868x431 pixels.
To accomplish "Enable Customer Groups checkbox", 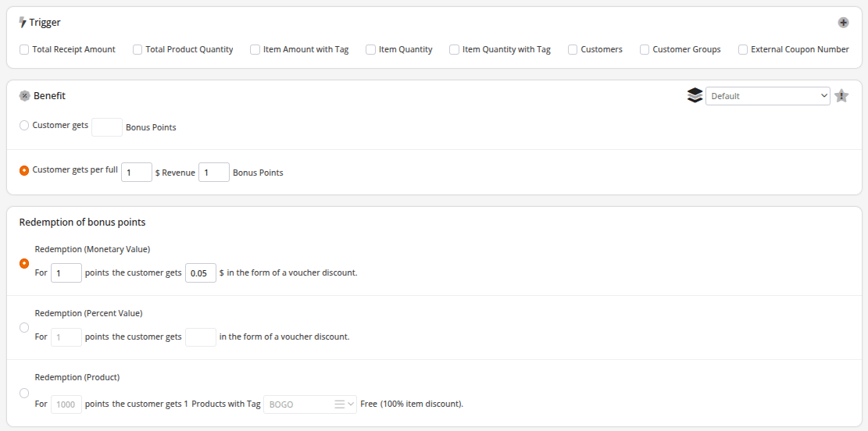I will (x=645, y=50).
